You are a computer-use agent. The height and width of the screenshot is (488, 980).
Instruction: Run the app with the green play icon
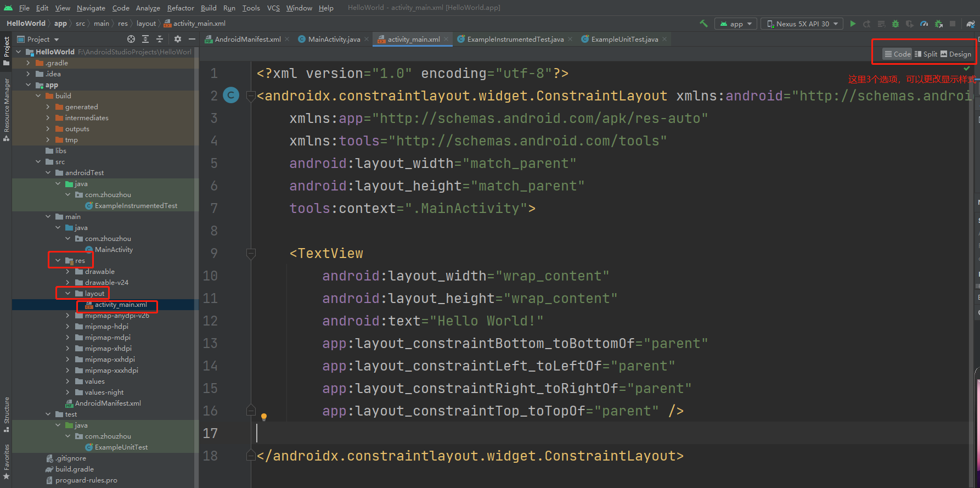[x=853, y=24]
